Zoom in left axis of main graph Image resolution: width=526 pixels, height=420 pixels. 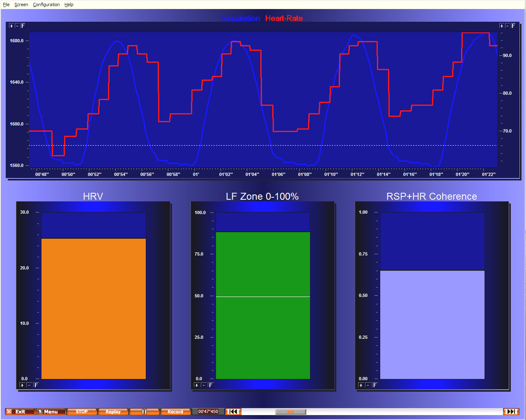(x=11, y=26)
